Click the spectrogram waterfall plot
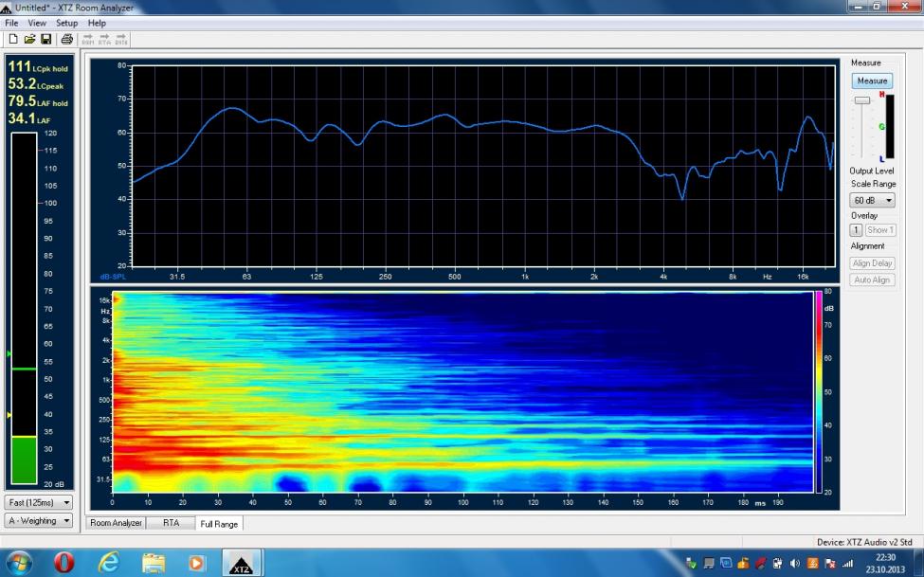 pos(462,392)
